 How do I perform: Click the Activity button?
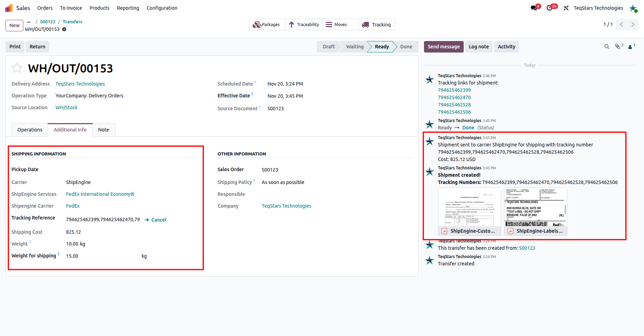point(506,47)
